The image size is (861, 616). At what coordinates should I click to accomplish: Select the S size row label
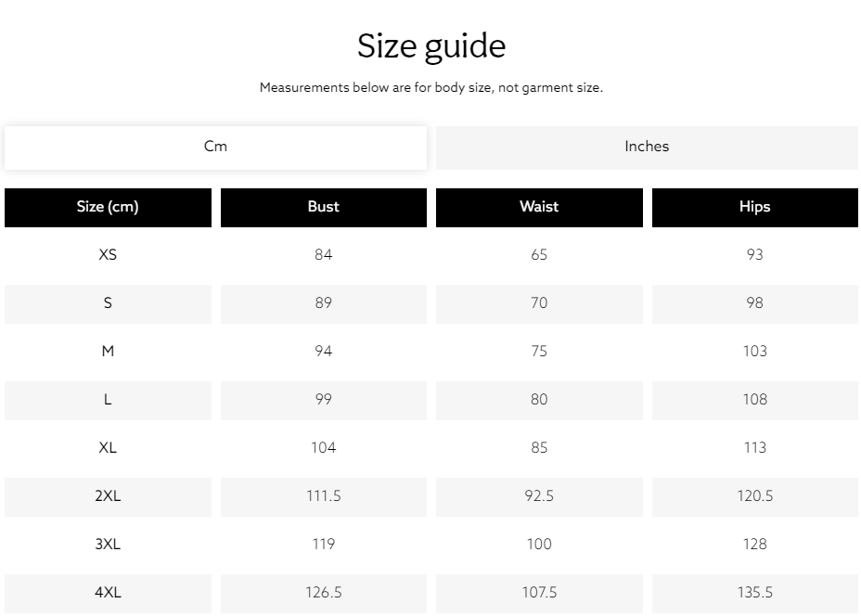(x=108, y=303)
